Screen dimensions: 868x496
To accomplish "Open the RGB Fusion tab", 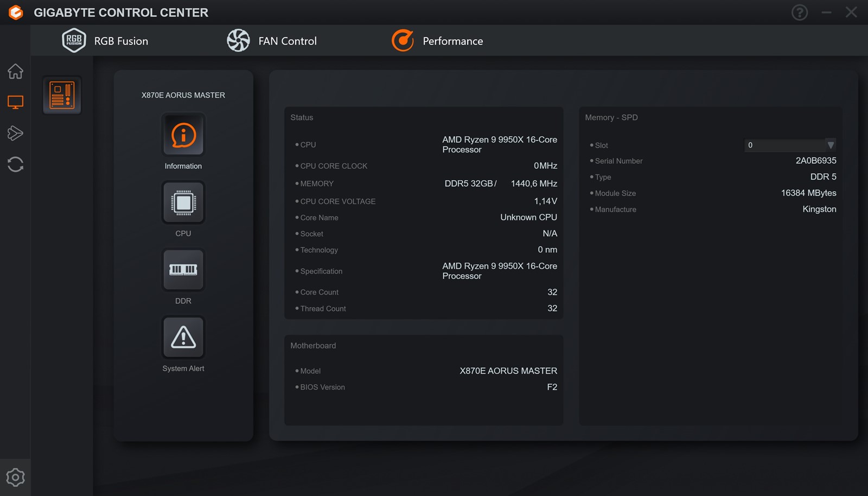I will click(105, 41).
